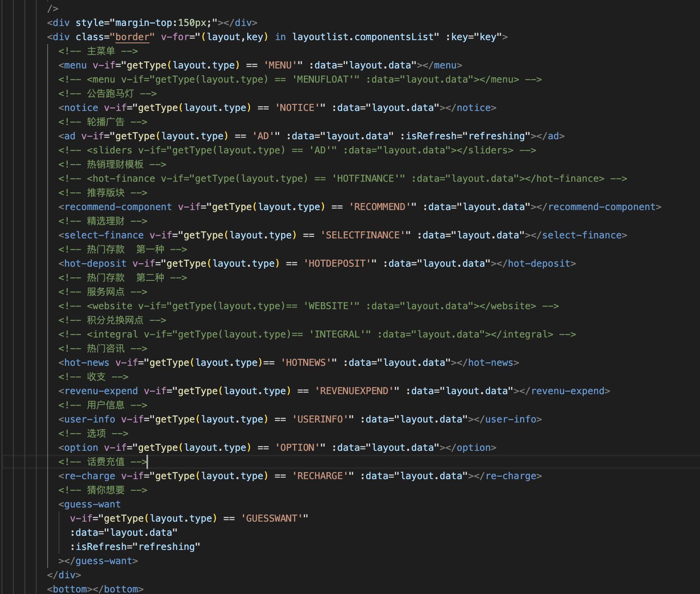
Task: Click the closing div tag
Action: pyautogui.click(x=64, y=575)
